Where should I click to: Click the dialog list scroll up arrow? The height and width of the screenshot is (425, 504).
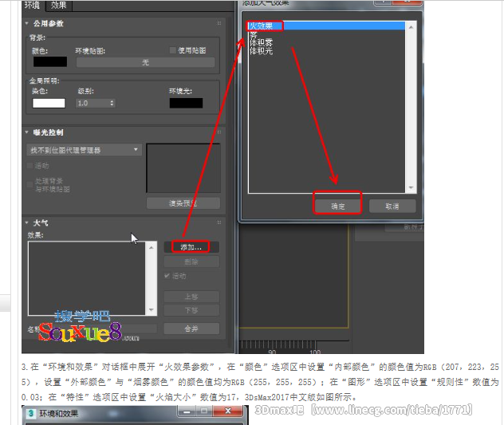tap(411, 27)
